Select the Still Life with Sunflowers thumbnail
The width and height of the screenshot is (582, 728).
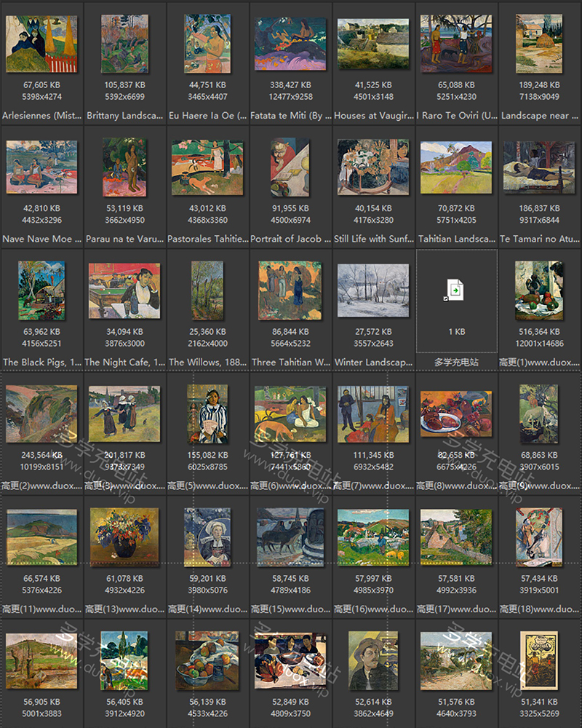(373, 166)
